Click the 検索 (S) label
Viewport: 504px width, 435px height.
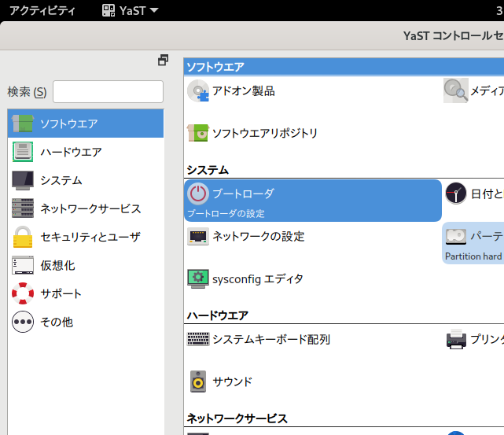click(27, 92)
